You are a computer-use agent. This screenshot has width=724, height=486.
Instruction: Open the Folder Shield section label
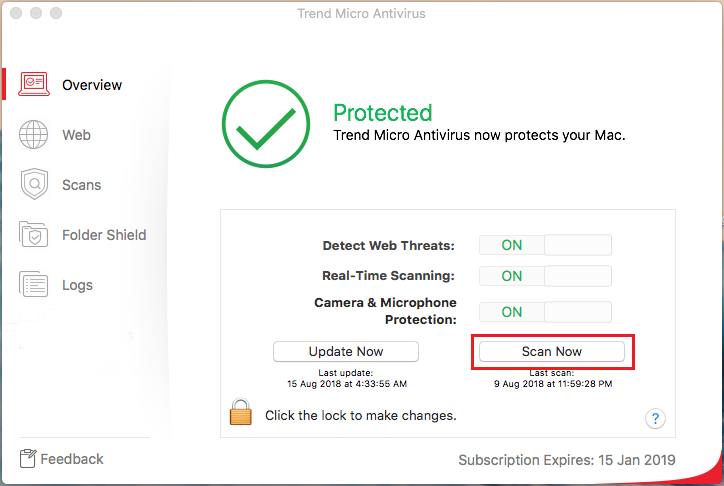click(x=104, y=235)
